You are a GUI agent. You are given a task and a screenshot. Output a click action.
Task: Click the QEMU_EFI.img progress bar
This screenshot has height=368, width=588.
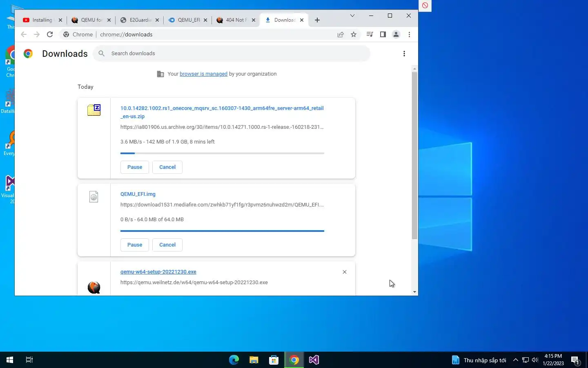click(x=222, y=231)
